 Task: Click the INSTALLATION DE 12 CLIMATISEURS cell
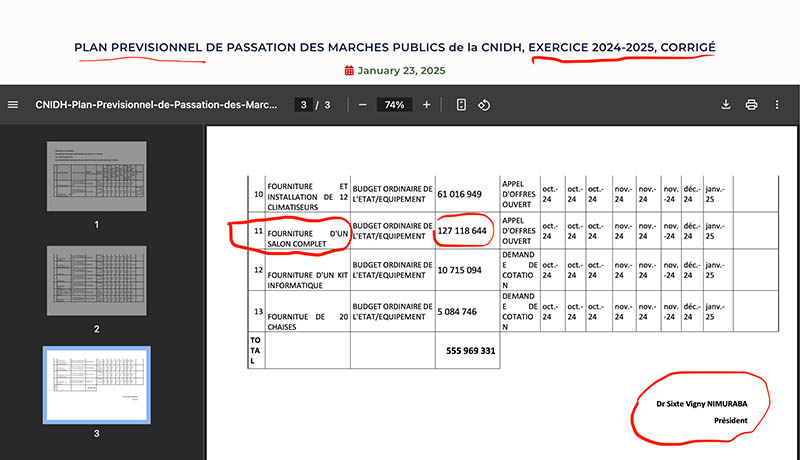point(308,194)
